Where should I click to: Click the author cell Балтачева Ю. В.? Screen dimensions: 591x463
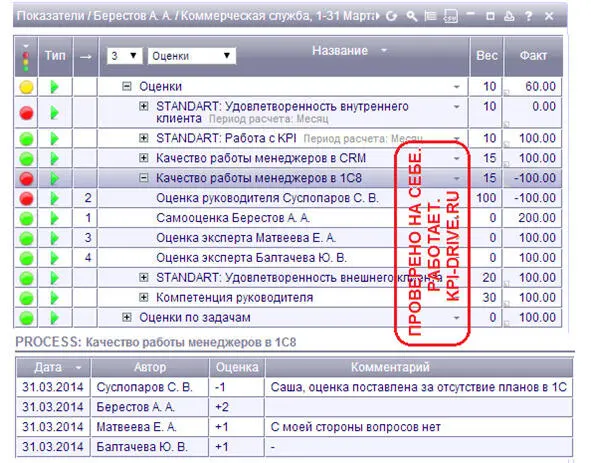(x=150, y=447)
